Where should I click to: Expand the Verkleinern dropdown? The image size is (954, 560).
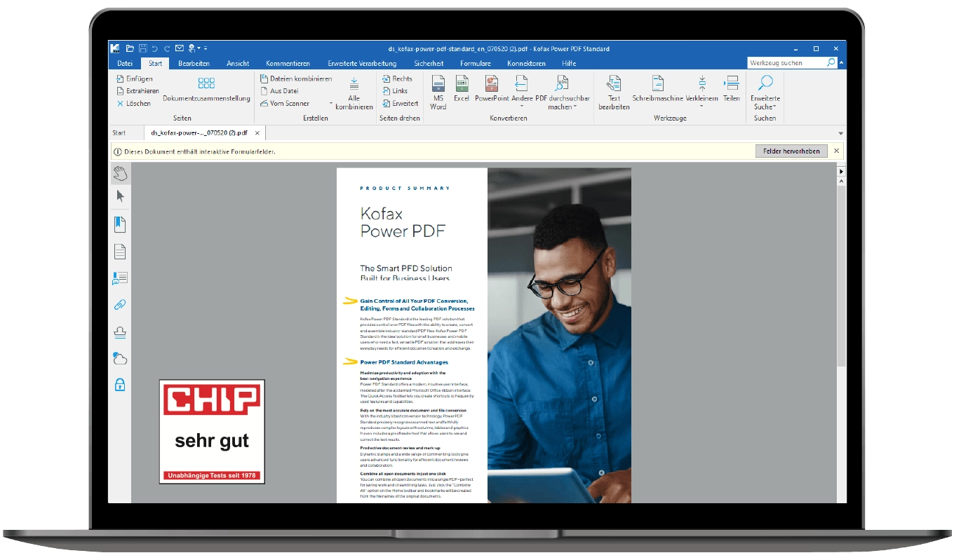(702, 107)
